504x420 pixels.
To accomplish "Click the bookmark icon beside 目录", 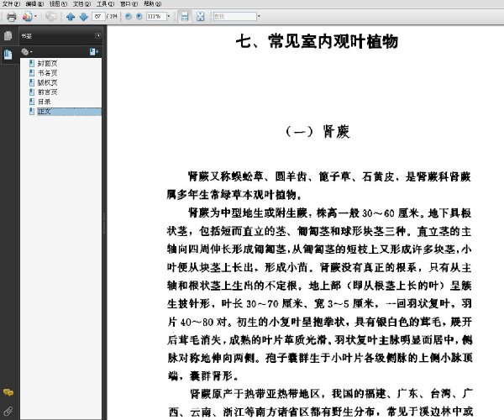I will point(32,102).
